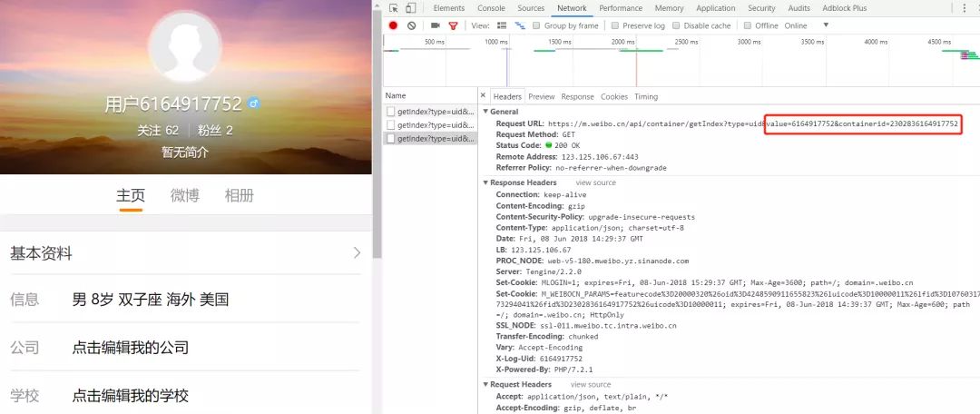Open the DevTools three-dot menu
Image resolution: width=980 pixels, height=414 pixels.
tap(964, 8)
